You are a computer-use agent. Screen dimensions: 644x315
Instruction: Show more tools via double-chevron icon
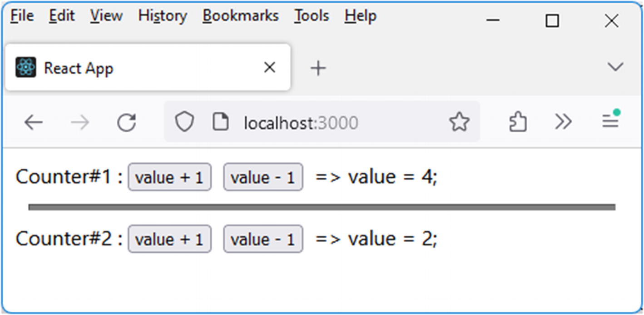[x=563, y=122]
